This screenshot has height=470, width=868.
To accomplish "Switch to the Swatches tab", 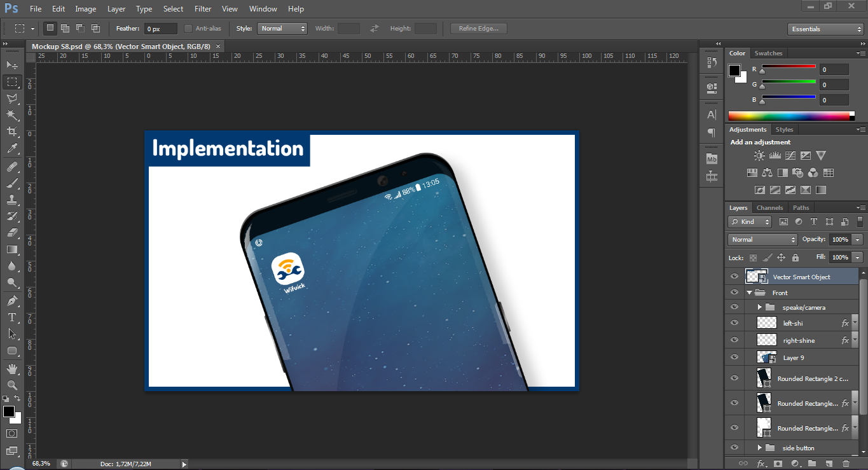I will (768, 53).
